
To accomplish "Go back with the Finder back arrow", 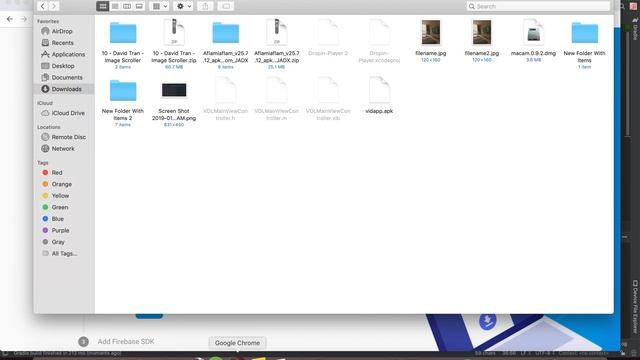I will [x=42, y=6].
